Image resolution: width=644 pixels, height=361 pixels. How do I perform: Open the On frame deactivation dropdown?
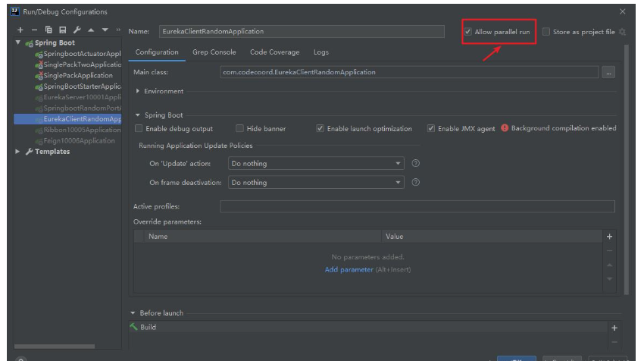(317, 183)
